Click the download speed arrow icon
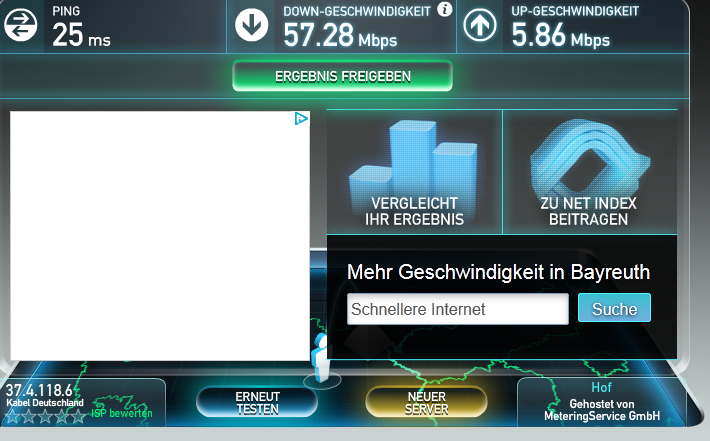Image resolution: width=710 pixels, height=441 pixels. [251, 25]
